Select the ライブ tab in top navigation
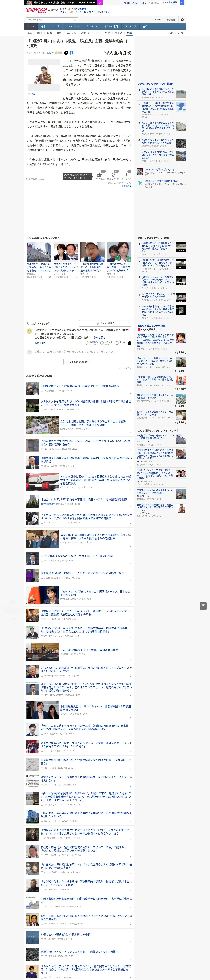The height and width of the screenshot is (980, 210). (x=56, y=27)
